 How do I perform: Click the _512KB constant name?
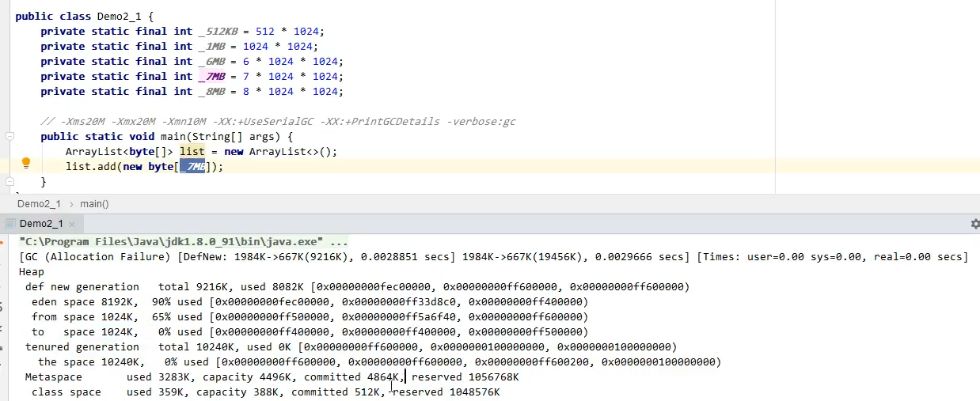point(219,31)
